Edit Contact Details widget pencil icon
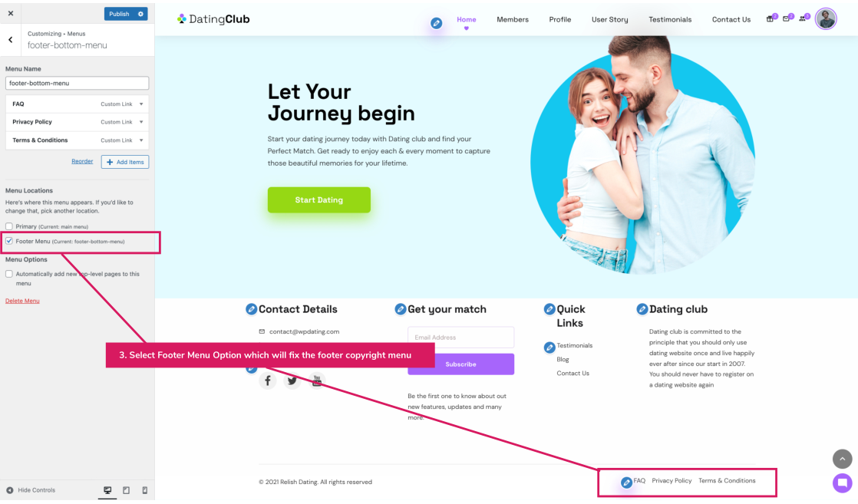The image size is (858, 504). (x=251, y=309)
